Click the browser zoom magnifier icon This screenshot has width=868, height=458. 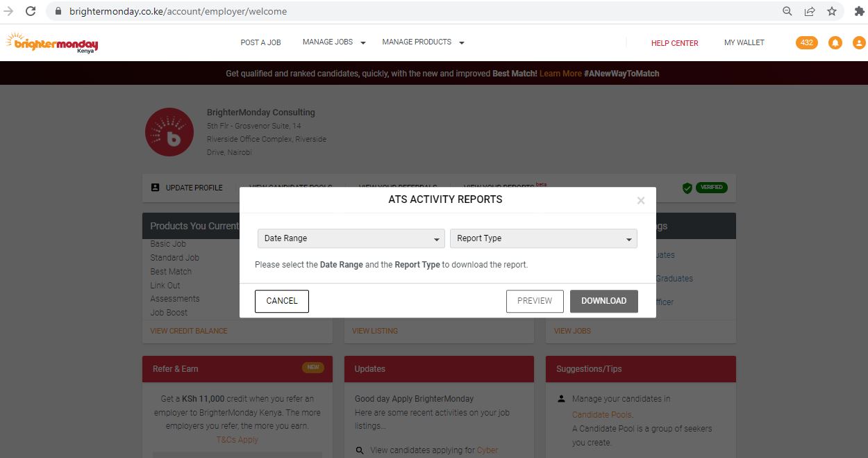pyautogui.click(x=787, y=11)
